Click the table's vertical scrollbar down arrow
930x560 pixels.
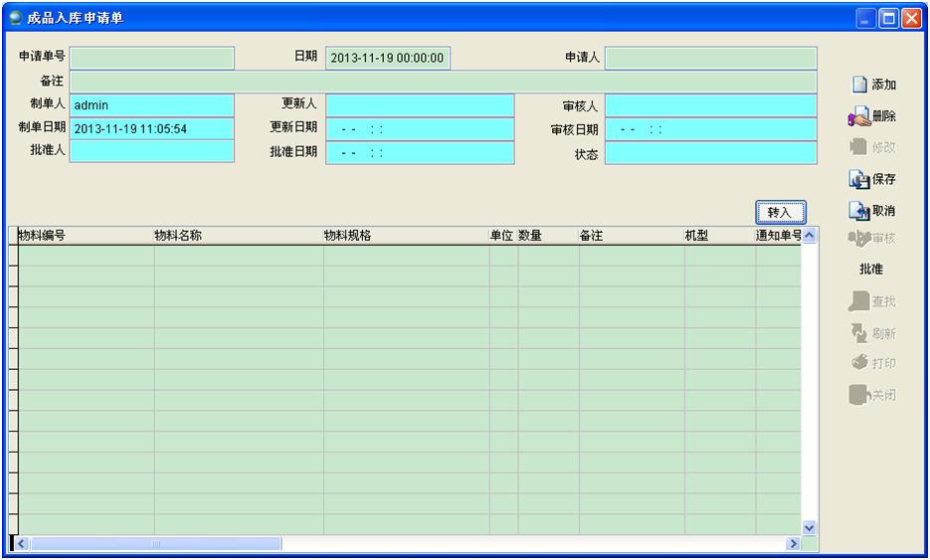click(809, 527)
